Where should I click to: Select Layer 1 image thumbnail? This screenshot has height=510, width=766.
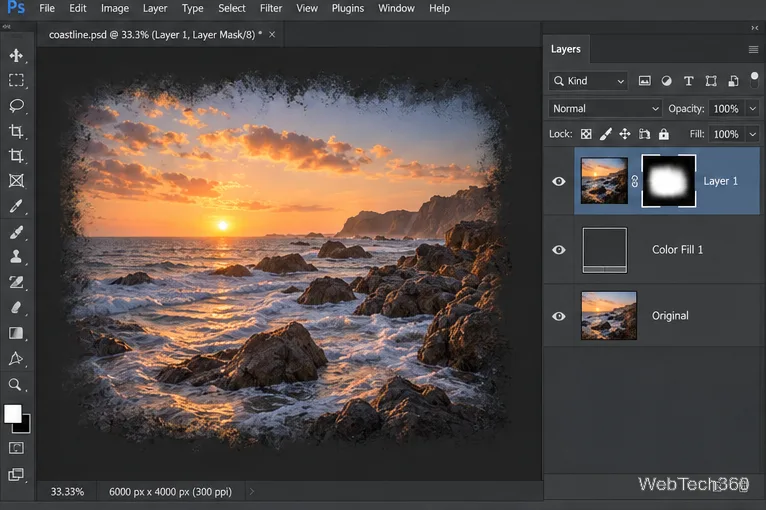coord(604,181)
